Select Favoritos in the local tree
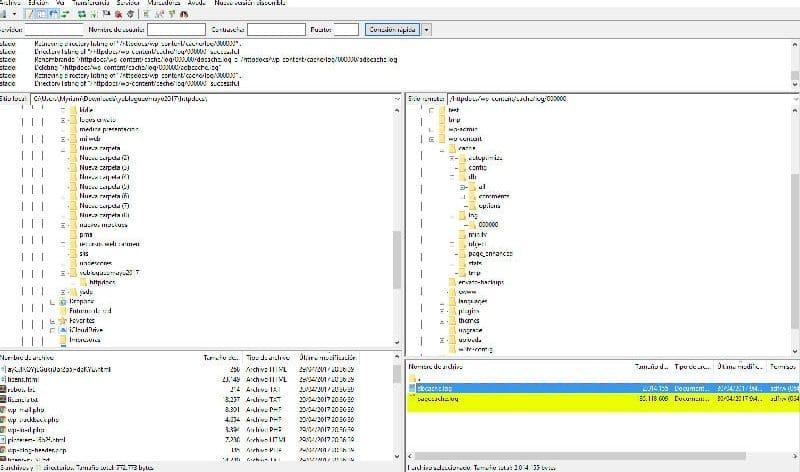Image resolution: width=800 pixels, height=472 pixels. 82,320
